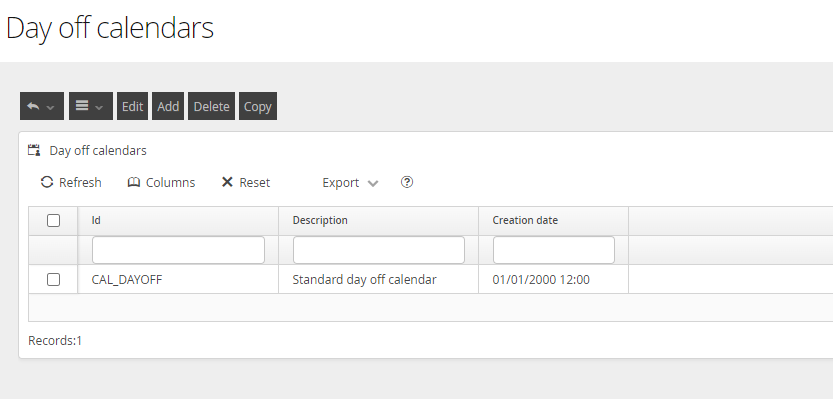The width and height of the screenshot is (833, 399).
Task: Tick the checkbox for the CAL_DAYOFF row
Action: [54, 279]
